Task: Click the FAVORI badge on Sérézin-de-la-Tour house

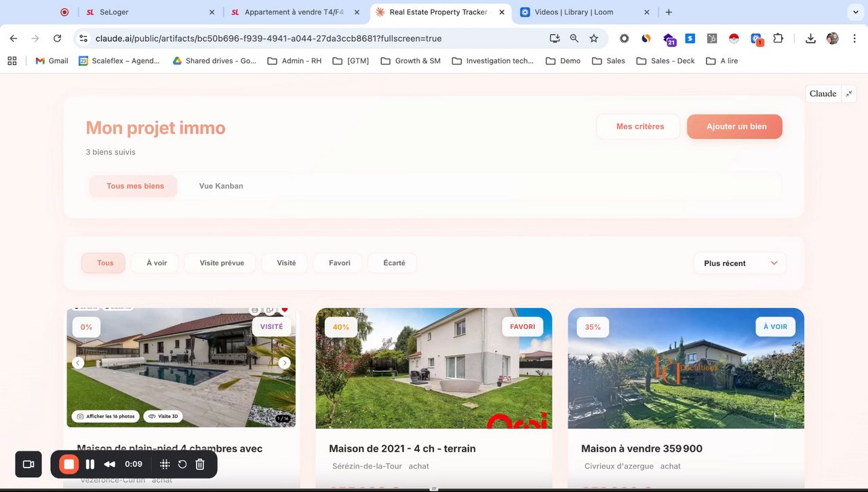Action: 523,326
